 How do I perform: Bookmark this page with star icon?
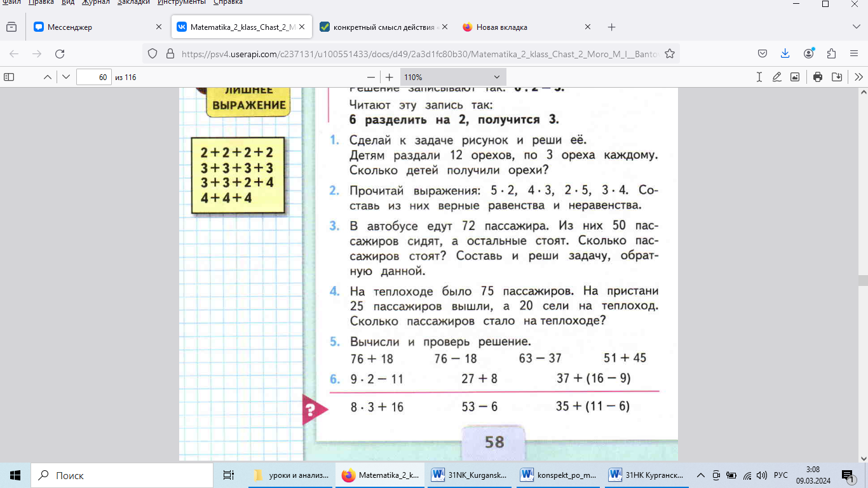click(x=669, y=54)
